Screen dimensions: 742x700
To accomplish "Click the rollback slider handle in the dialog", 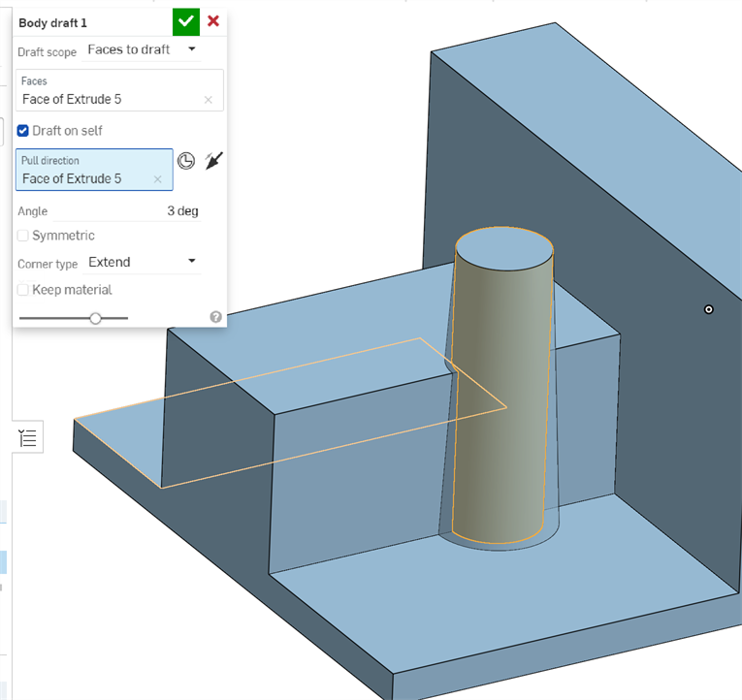I will (x=95, y=318).
